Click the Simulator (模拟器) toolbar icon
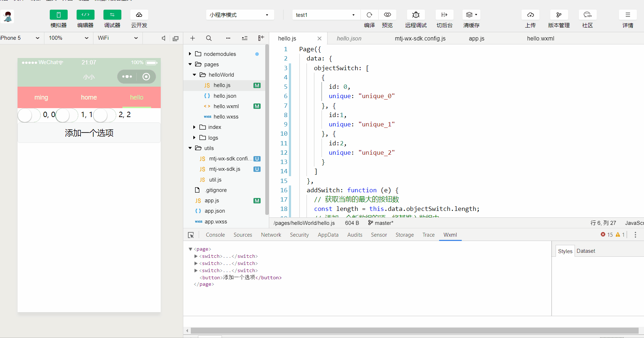644x338 pixels. click(x=58, y=15)
